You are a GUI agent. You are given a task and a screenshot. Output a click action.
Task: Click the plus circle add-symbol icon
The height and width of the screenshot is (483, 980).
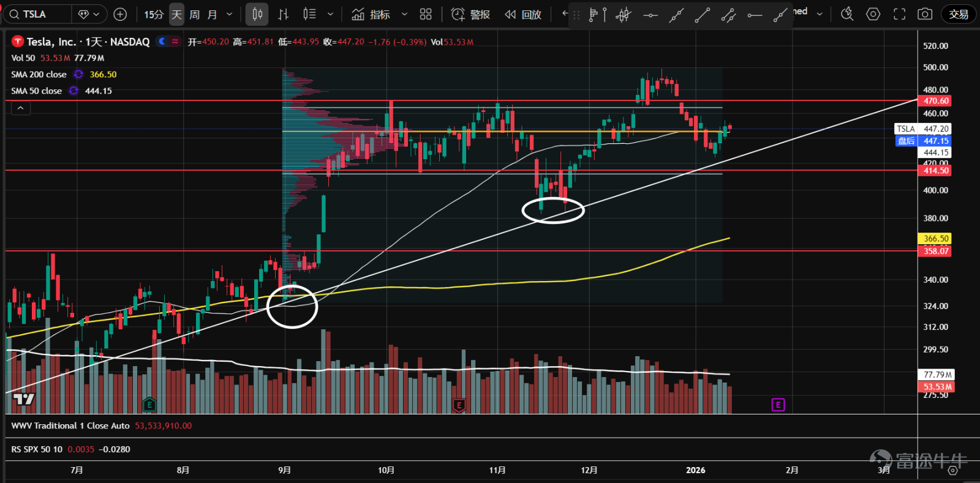click(x=121, y=14)
